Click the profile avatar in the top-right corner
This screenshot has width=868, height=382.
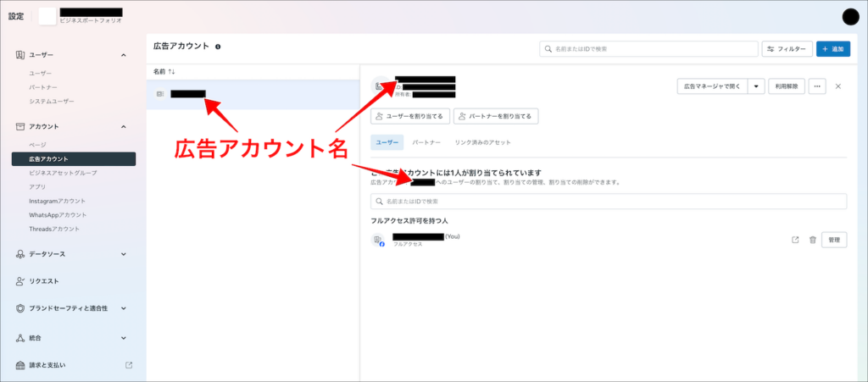point(850,17)
